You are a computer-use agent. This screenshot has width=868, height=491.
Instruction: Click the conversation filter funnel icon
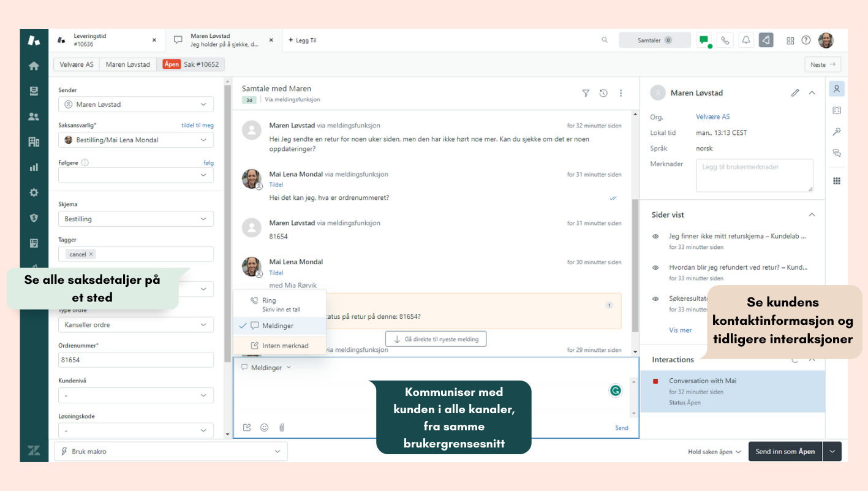pyautogui.click(x=586, y=93)
